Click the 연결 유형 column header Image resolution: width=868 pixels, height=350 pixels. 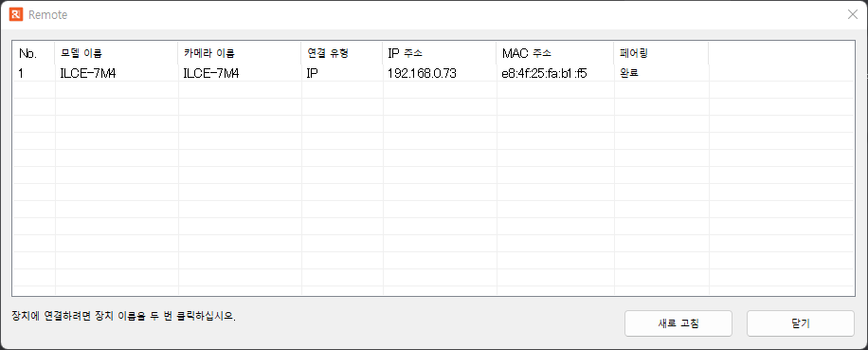pos(342,54)
